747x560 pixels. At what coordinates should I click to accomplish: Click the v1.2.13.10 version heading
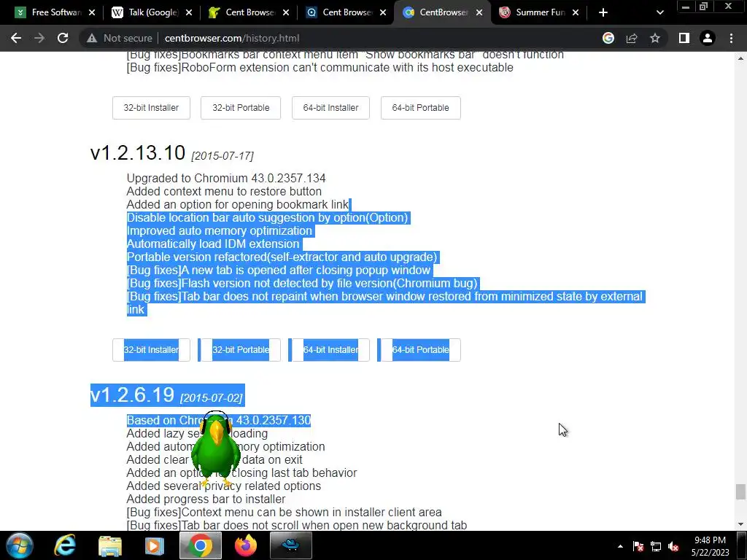(138, 153)
